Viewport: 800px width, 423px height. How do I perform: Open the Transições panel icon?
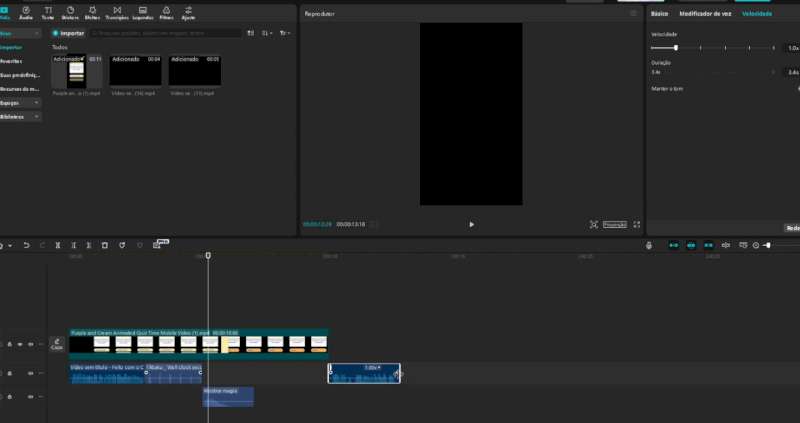coord(117,13)
